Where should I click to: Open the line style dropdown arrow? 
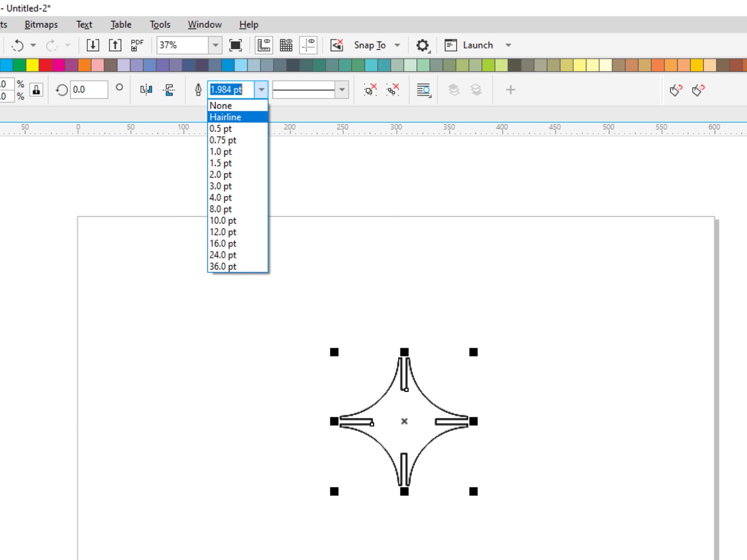(342, 90)
